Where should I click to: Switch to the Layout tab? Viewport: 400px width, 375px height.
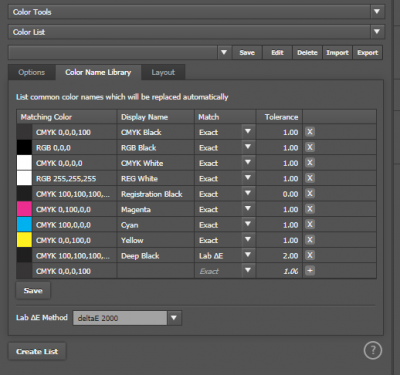[x=163, y=72]
